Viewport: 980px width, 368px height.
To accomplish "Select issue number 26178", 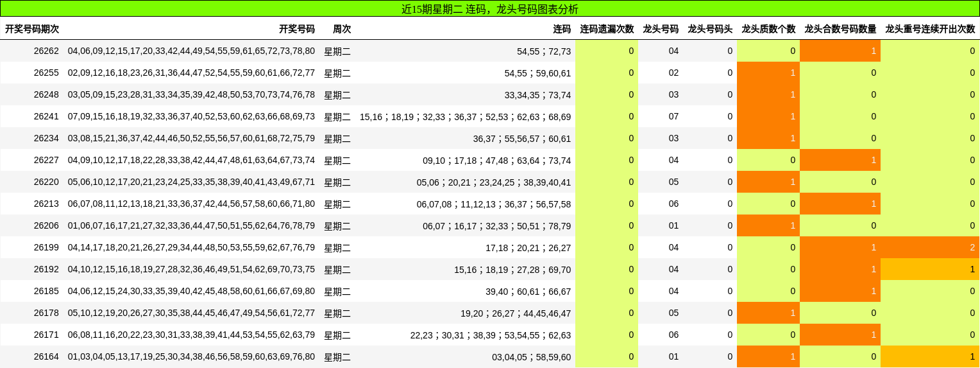I will point(46,313).
